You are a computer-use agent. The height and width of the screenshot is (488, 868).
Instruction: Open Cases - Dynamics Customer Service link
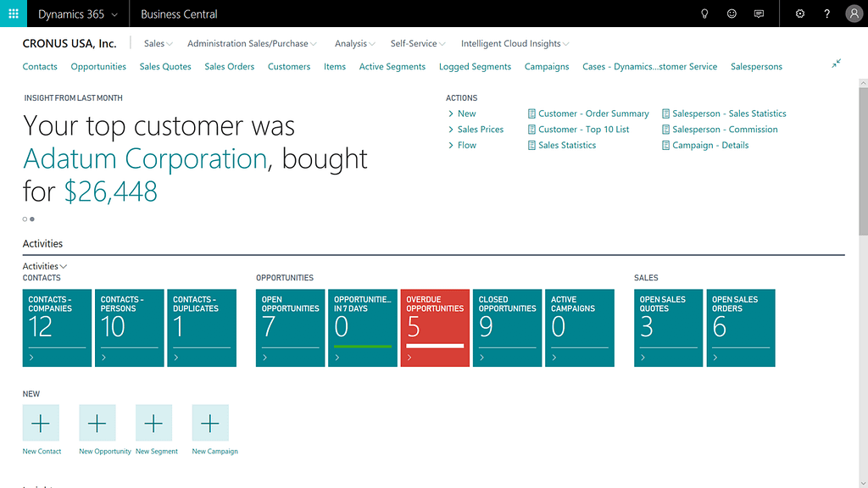tap(650, 66)
